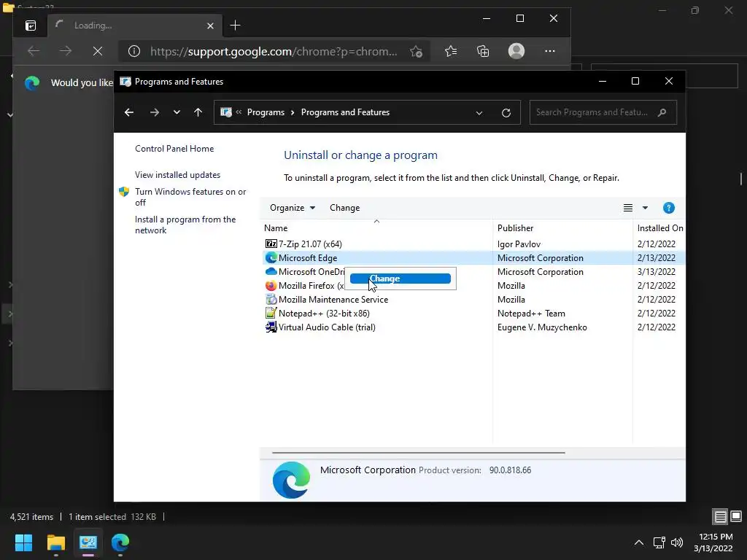Viewport: 747px width, 560px height.
Task: Click the site information icon in Edge
Action: [x=134, y=51]
